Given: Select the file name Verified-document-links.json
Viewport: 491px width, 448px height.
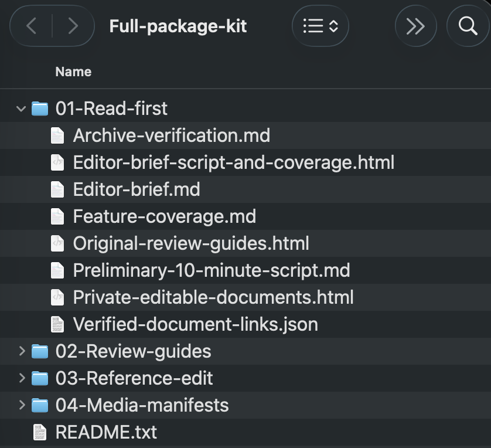Looking at the screenshot, I should pos(195,324).
